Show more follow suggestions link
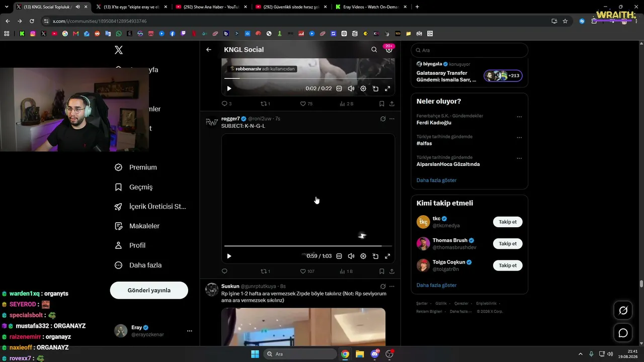This screenshot has width=644, height=362. point(437,285)
